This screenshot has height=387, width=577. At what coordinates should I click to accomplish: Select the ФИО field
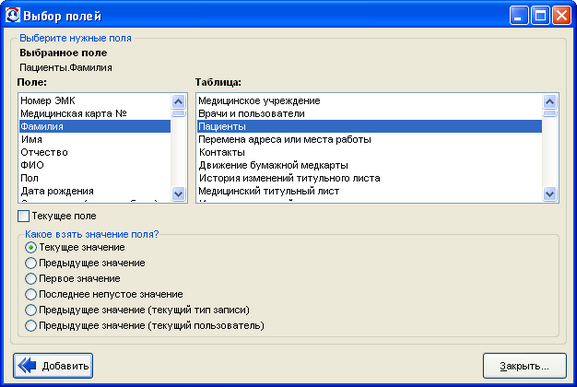click(x=95, y=165)
